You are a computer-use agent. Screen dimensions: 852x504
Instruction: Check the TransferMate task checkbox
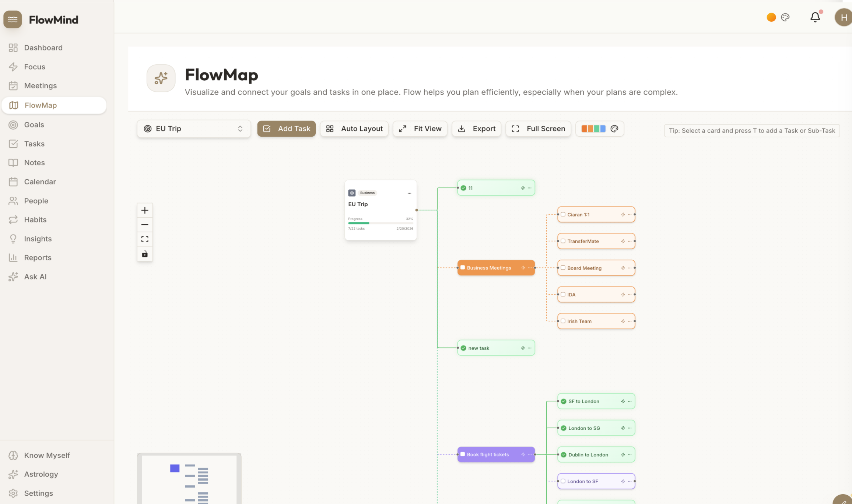(x=563, y=241)
